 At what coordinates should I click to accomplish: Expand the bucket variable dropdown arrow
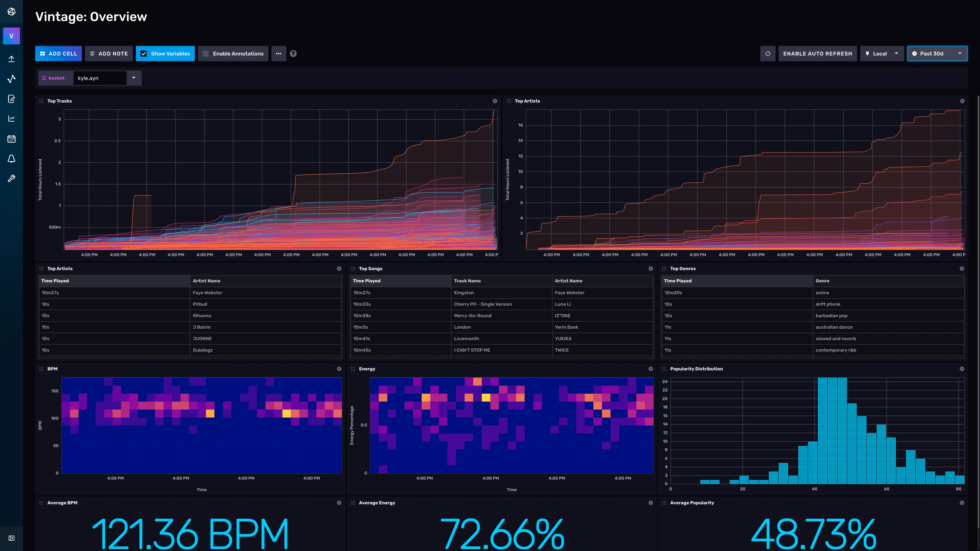(x=134, y=78)
